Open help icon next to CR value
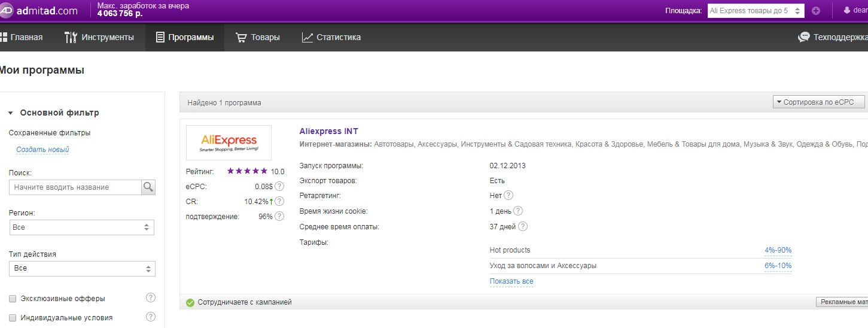868x328 pixels. tap(279, 201)
